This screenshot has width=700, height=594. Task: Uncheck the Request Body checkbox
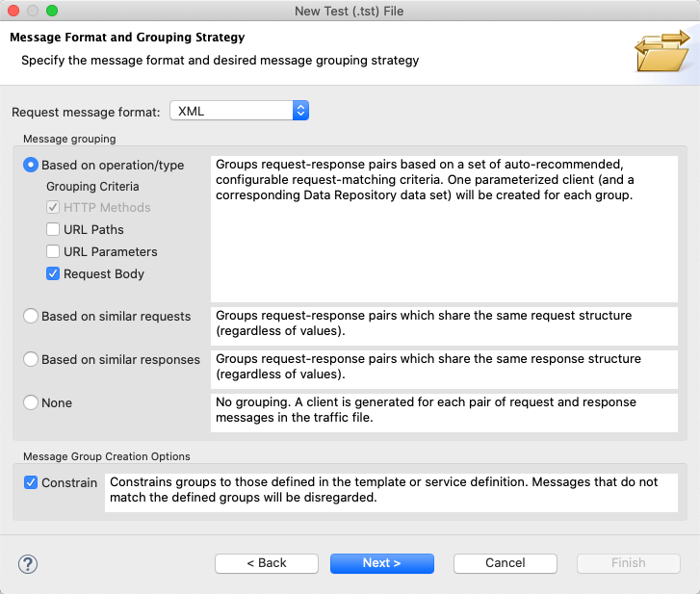53,273
